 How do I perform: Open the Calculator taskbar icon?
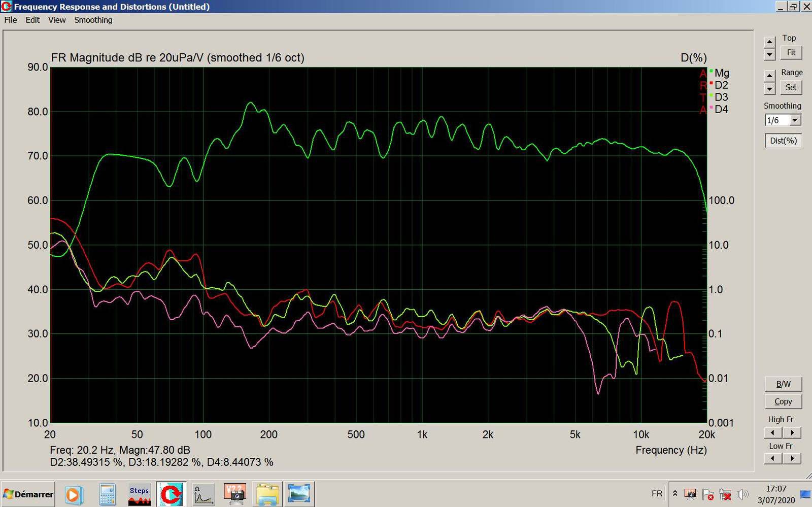(x=107, y=494)
